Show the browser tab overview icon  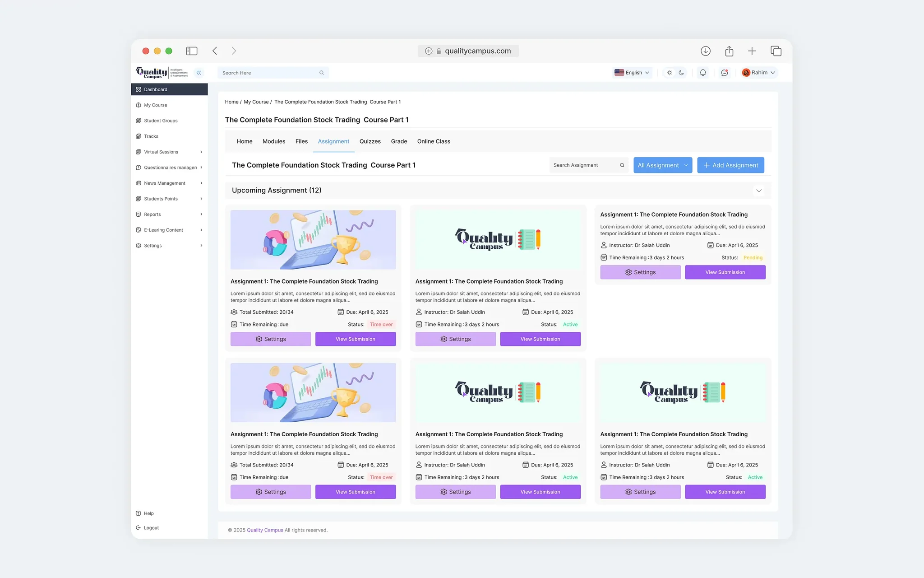click(x=776, y=51)
